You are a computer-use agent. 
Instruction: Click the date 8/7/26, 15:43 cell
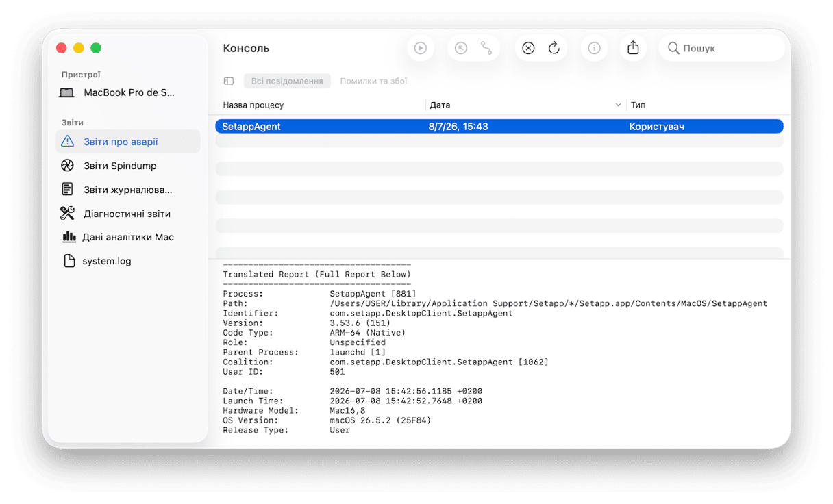click(x=458, y=127)
